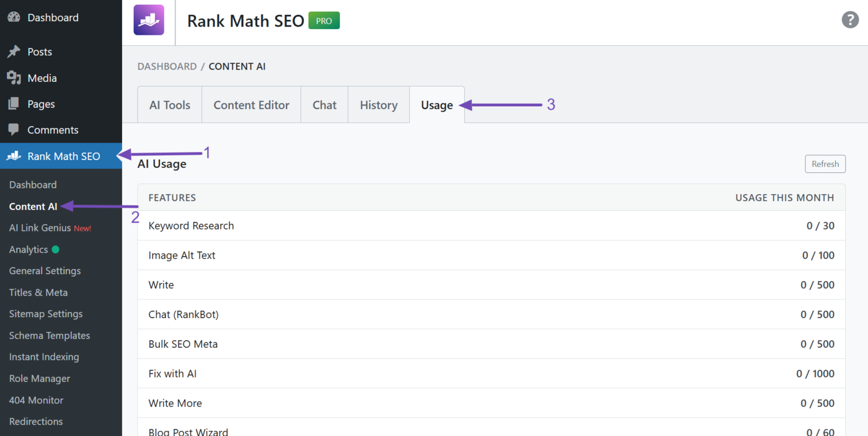This screenshot has height=436, width=868.
Task: Click the purple Rank Math logo
Action: point(149,20)
